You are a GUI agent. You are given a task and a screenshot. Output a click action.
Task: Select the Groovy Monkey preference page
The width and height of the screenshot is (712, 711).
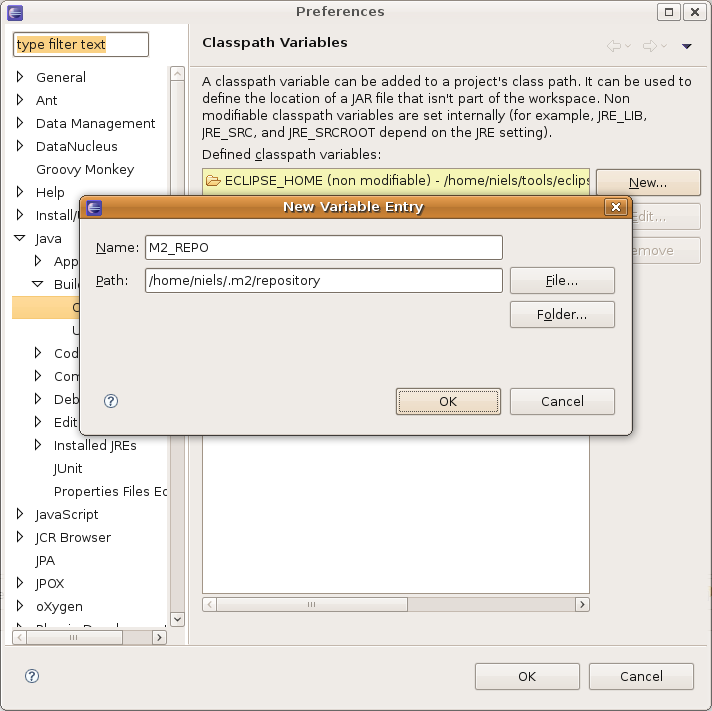(84, 169)
